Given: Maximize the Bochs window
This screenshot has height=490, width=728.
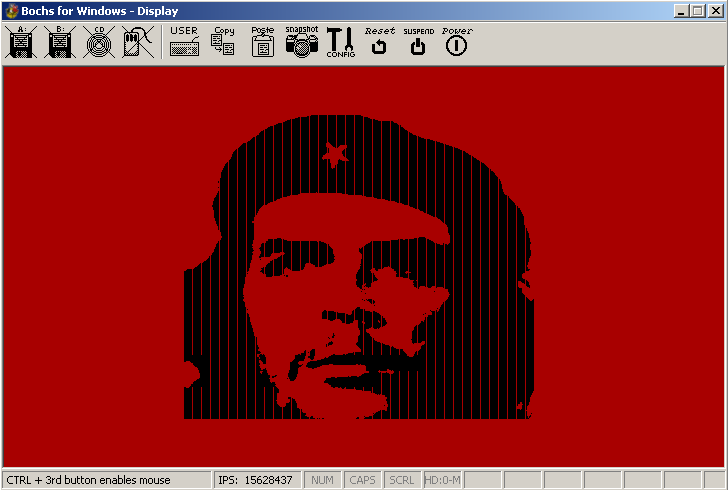Looking at the screenshot, I should click(x=697, y=11).
